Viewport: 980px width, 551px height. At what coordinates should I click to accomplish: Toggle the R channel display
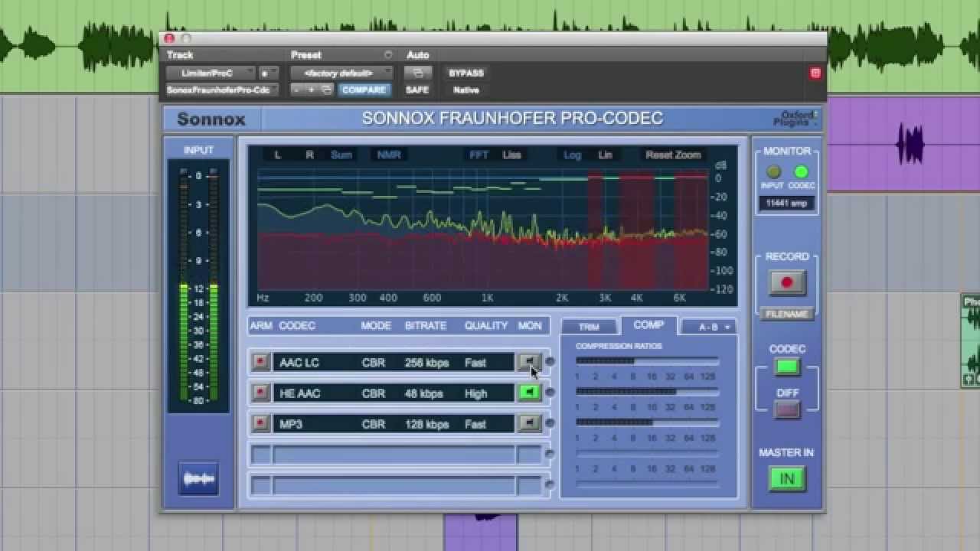(309, 155)
